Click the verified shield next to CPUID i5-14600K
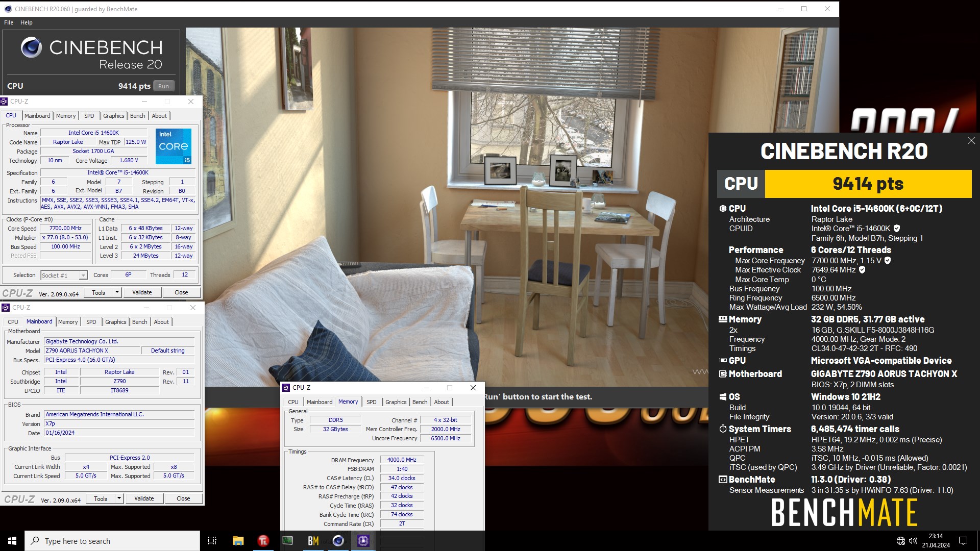The image size is (980, 551). coord(897,229)
